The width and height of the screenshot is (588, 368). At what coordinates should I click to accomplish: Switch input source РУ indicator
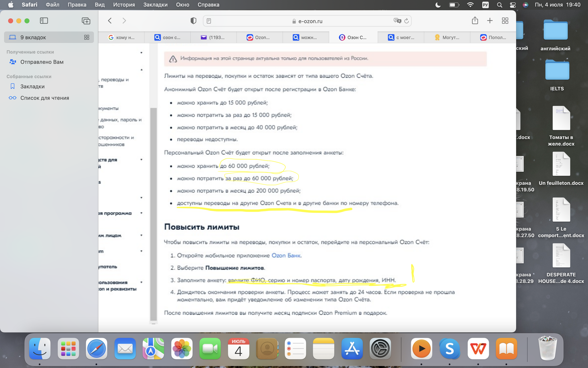tap(485, 5)
